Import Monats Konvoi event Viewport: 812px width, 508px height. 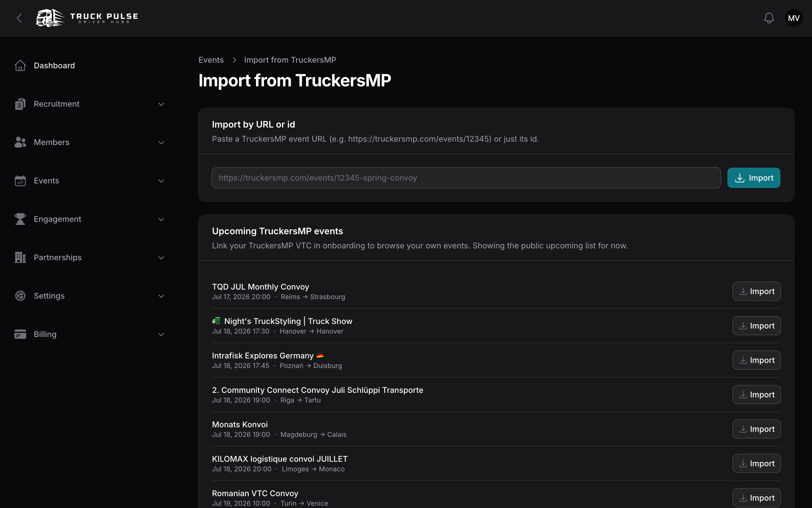pos(756,429)
